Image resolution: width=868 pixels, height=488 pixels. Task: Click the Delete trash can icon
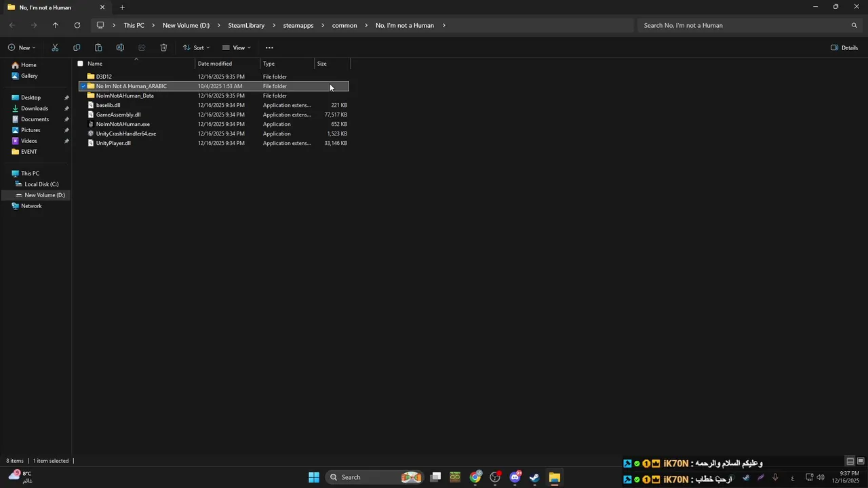click(163, 47)
